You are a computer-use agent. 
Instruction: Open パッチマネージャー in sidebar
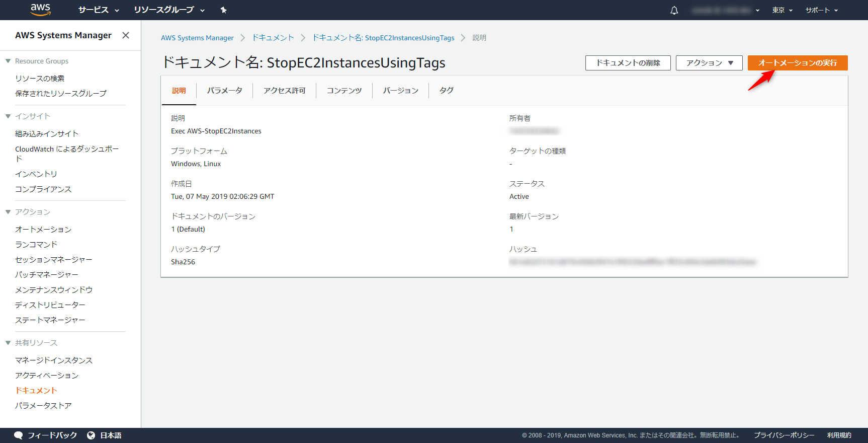pyautogui.click(x=47, y=275)
